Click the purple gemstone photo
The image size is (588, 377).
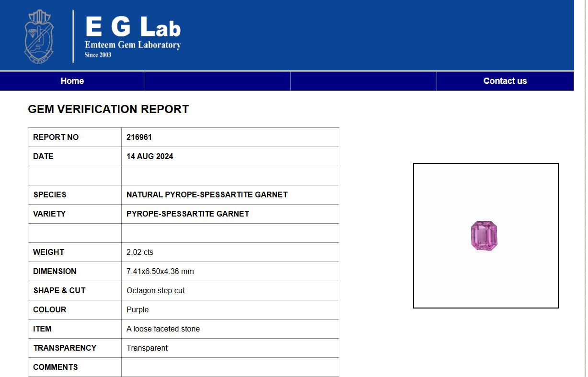point(484,236)
